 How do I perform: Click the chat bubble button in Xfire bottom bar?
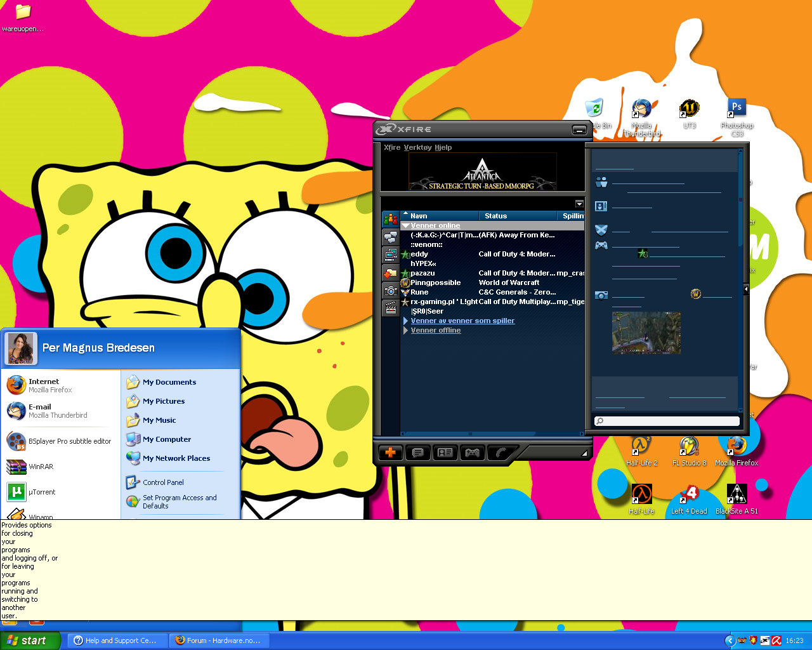pyautogui.click(x=418, y=453)
